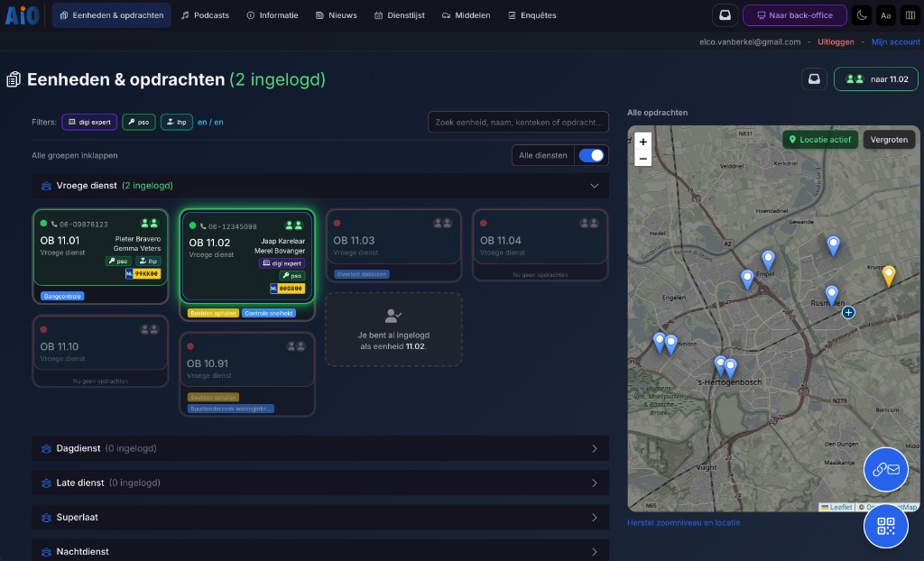The width and height of the screenshot is (924, 561).
Task: Collapse the Vroege dienst group
Action: (x=595, y=186)
